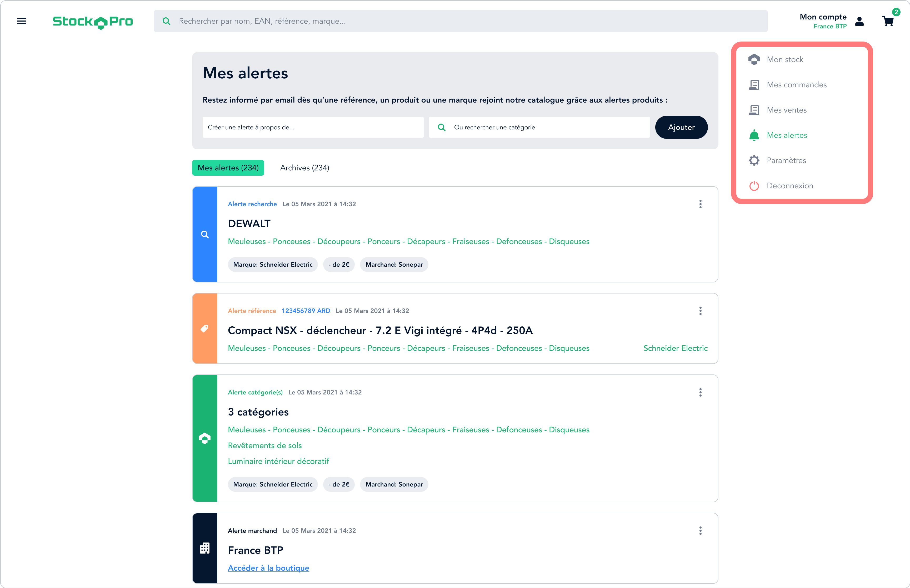This screenshot has width=910, height=588.
Task: Click the category search magnifier icon
Action: [x=442, y=127]
